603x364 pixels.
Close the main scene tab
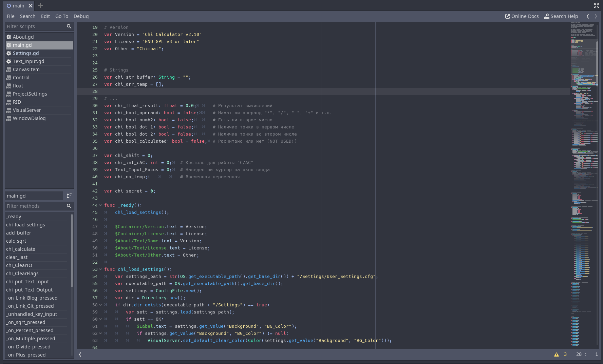point(31,6)
